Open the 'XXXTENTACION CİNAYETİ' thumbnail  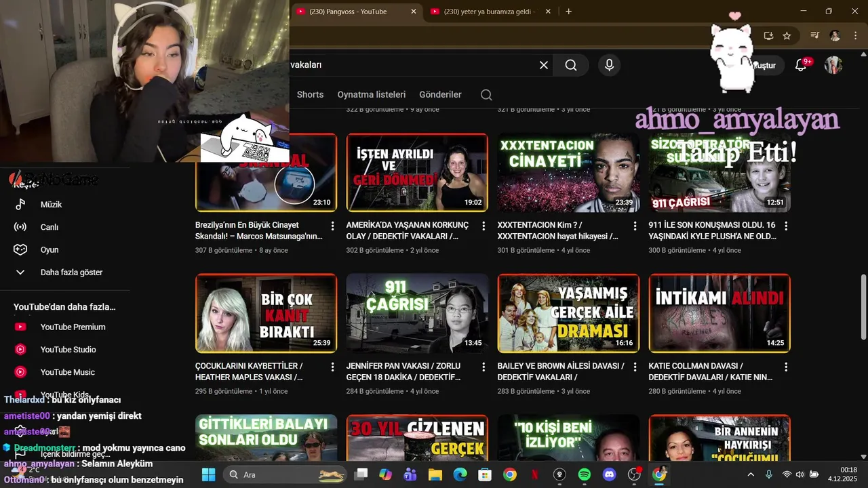click(568, 173)
